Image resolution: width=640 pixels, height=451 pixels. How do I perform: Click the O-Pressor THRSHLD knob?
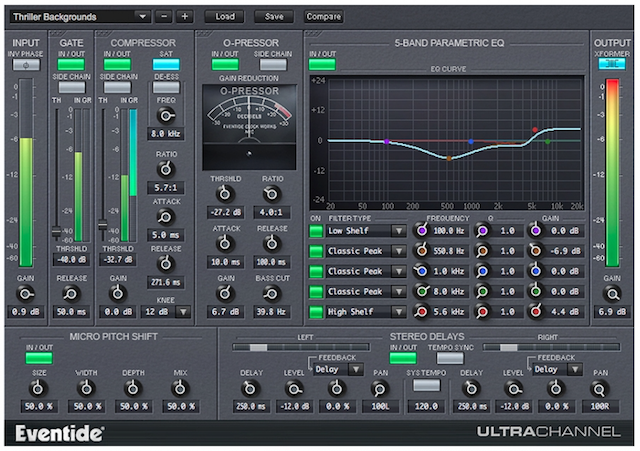coord(225,194)
